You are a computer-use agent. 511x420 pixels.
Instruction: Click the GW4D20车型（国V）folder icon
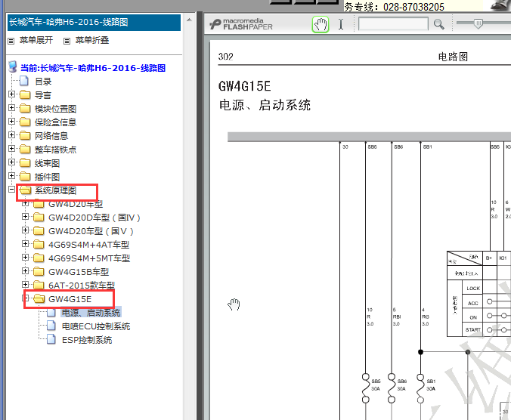tap(39, 231)
